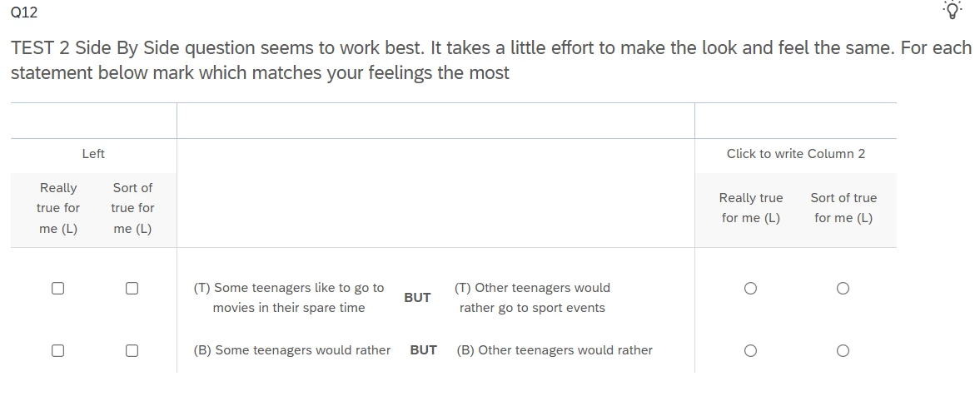Edit the right 'Really true for me (L)' column label
This screenshot has height=406, width=980.
point(751,208)
